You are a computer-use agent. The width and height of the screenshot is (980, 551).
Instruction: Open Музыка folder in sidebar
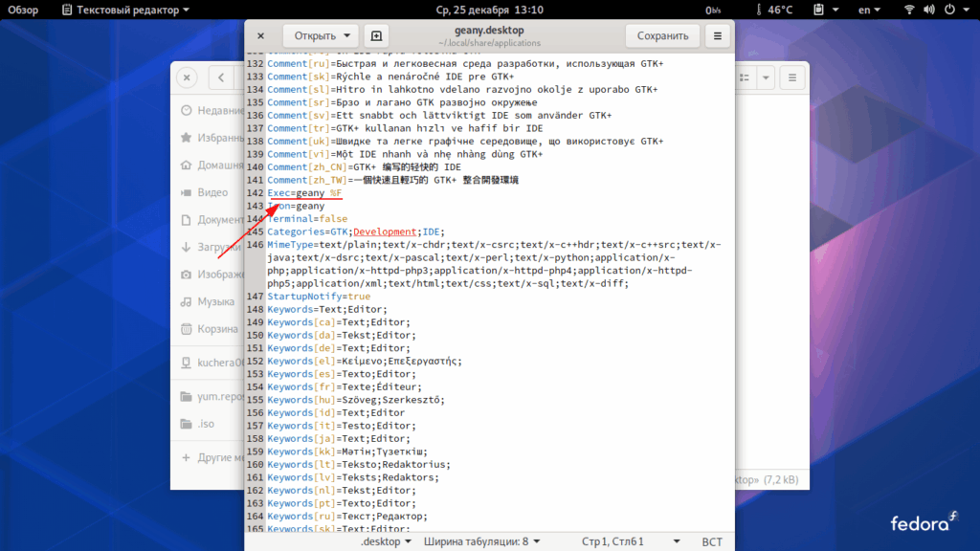(208, 301)
